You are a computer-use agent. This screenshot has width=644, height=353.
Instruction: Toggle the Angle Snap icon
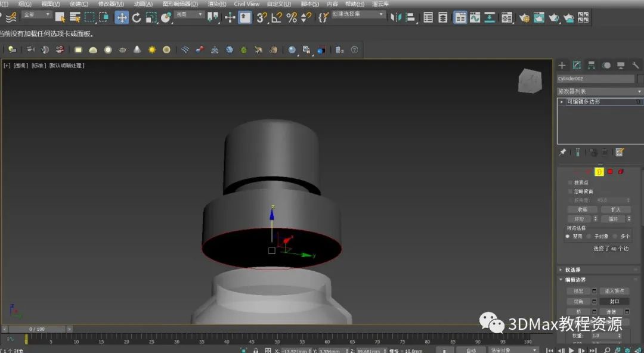[277, 17]
